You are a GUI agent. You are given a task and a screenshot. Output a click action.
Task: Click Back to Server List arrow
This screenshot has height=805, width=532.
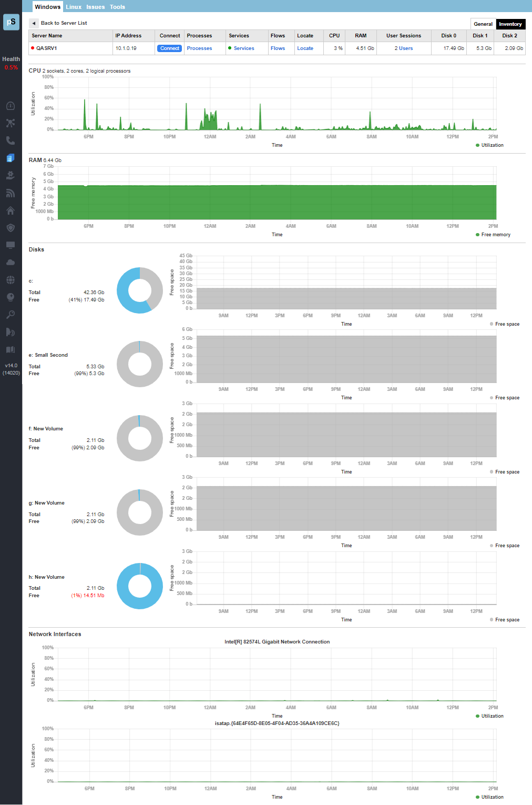(34, 23)
